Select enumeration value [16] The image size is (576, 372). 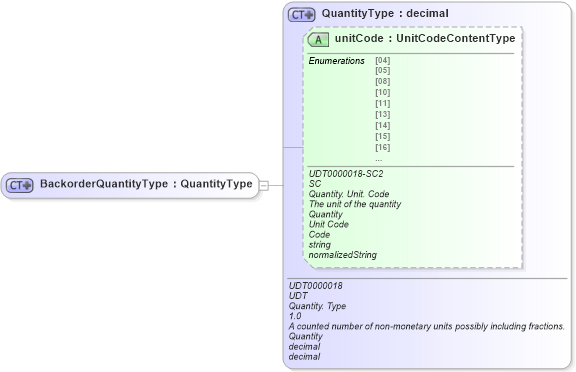[383, 148]
